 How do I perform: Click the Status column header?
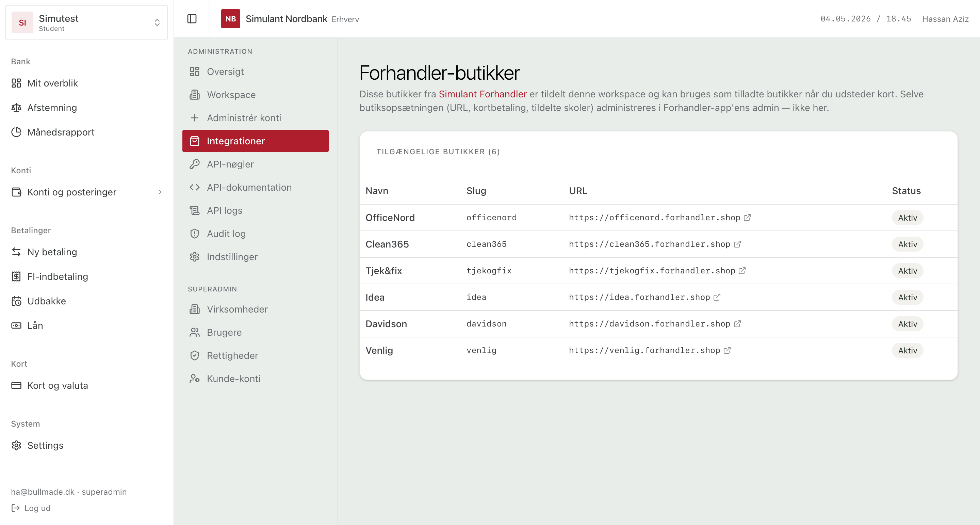906,191
